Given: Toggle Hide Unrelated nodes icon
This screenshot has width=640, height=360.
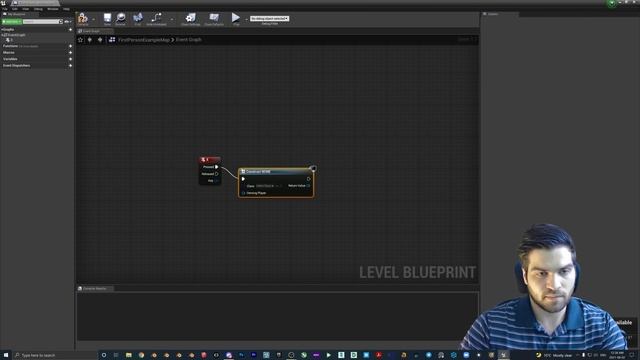Looking at the screenshot, I should tap(156, 19).
